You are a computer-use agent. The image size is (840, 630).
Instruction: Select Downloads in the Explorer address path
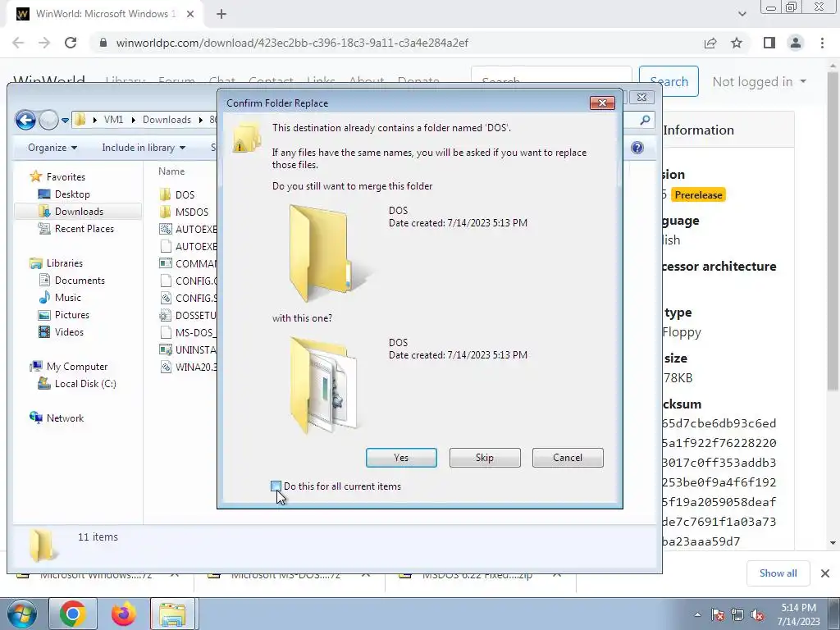(167, 120)
